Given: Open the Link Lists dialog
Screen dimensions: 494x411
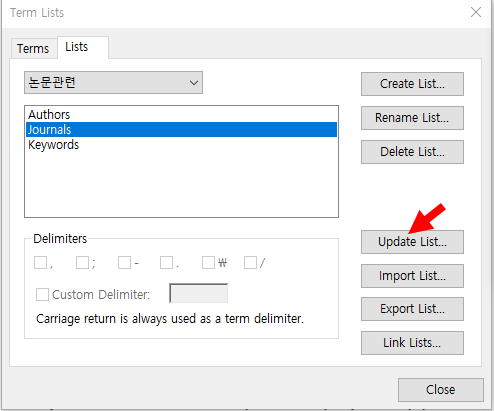Looking at the screenshot, I should (412, 343).
